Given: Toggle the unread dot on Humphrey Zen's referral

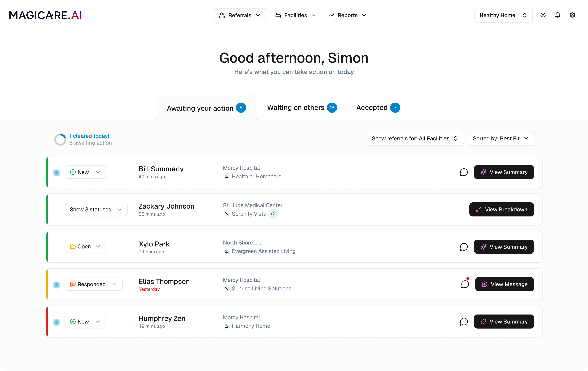Looking at the screenshot, I should [57, 322].
